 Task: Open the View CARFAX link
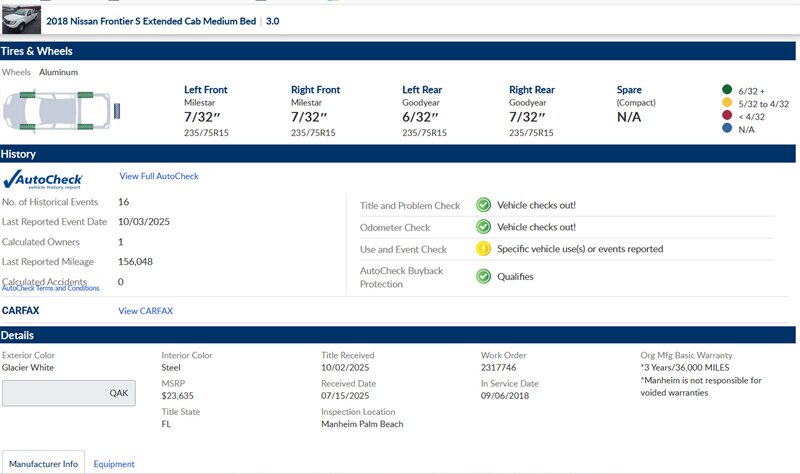(145, 311)
